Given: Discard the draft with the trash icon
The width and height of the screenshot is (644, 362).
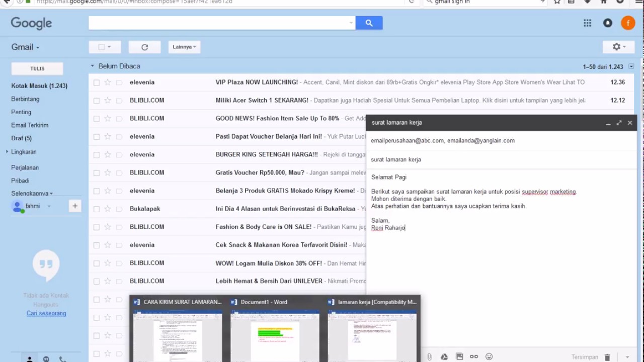Looking at the screenshot, I should click(607, 357).
